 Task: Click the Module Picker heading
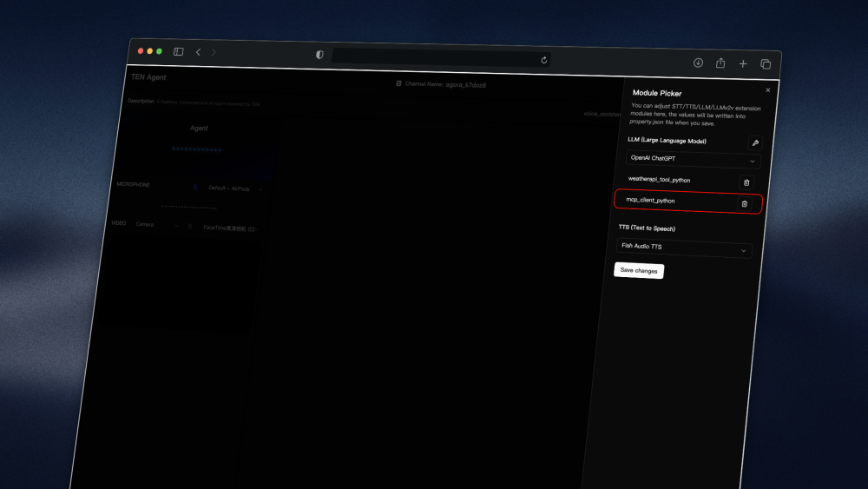657,93
